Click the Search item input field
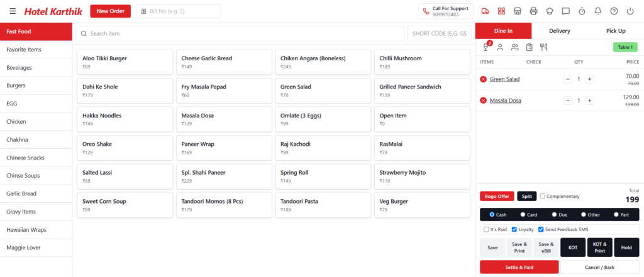Screen dimensions: 644x277 click(x=241, y=34)
